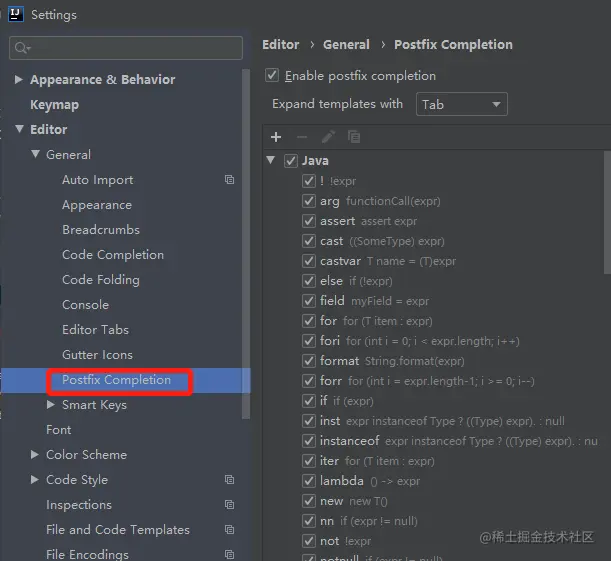
Task: Toggle the iter template checkbox
Action: pyautogui.click(x=309, y=461)
